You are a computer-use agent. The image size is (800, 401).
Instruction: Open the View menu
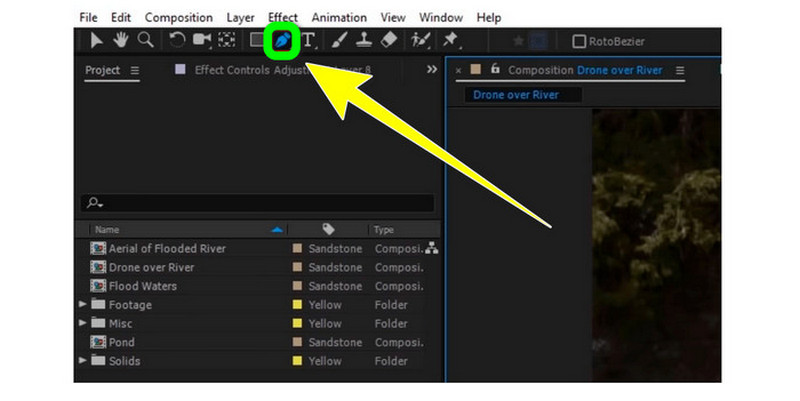click(393, 17)
